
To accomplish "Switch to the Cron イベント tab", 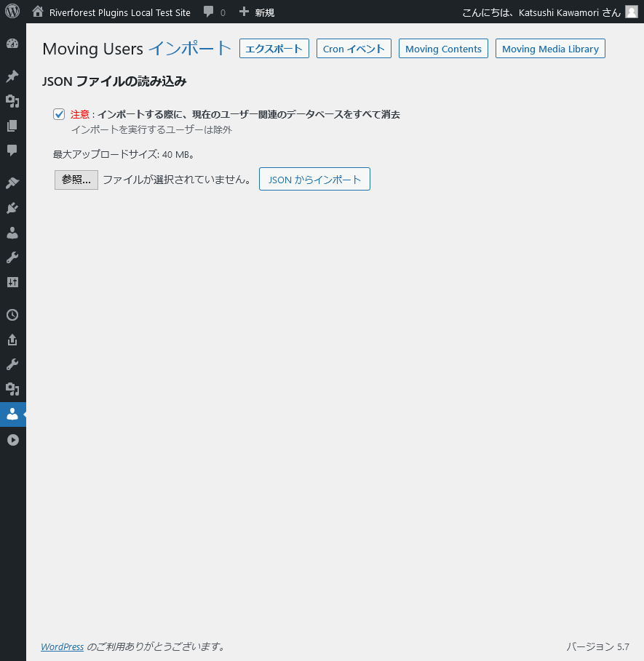I will pos(354,49).
